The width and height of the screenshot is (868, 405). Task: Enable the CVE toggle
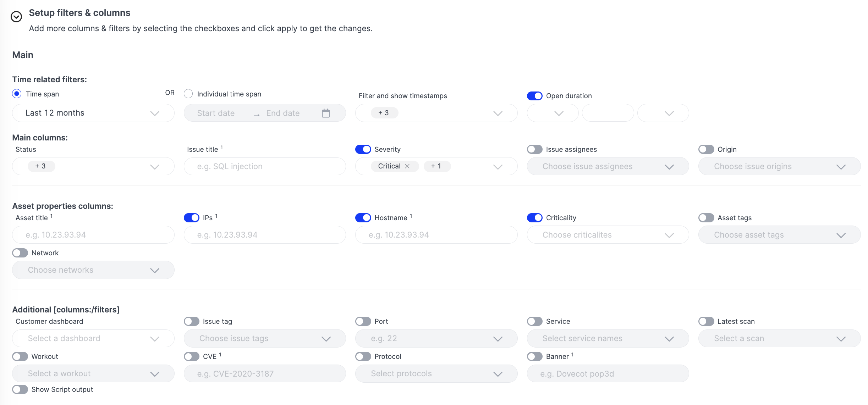[192, 356]
